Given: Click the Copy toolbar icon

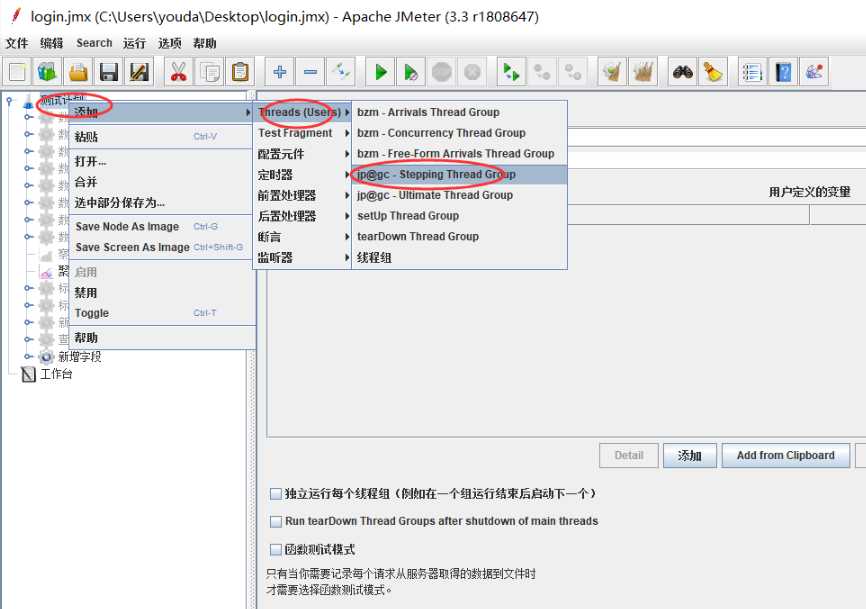Looking at the screenshot, I should [210, 72].
